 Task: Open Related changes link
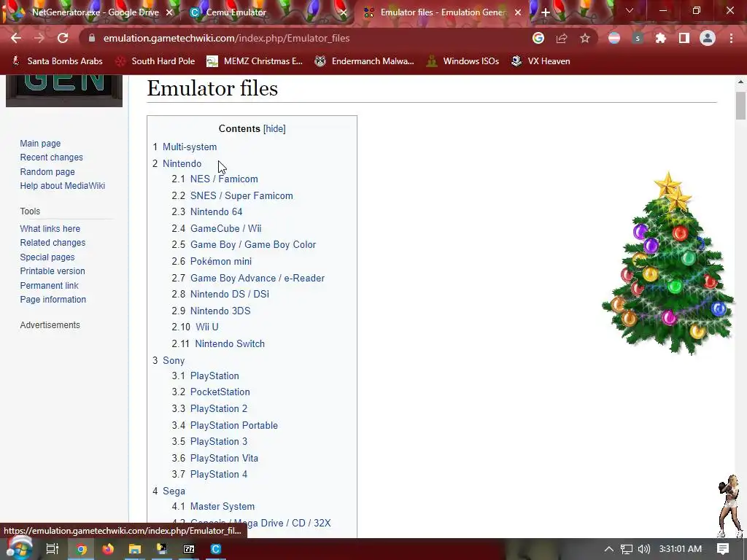53,242
